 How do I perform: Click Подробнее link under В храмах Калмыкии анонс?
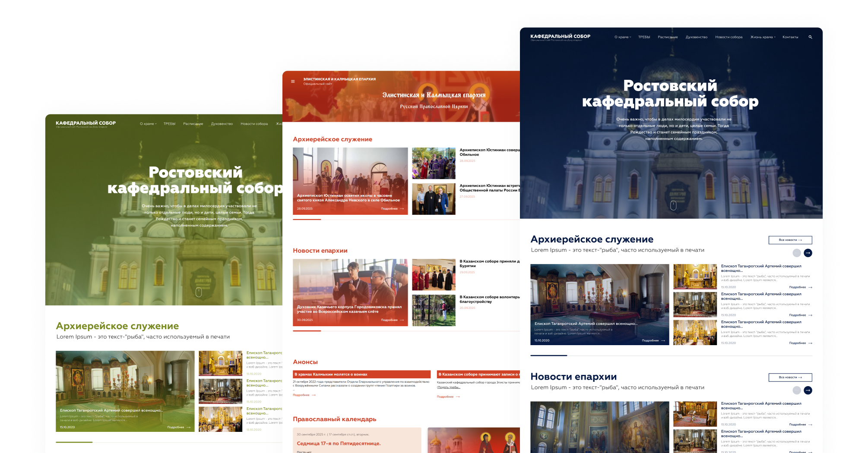click(x=304, y=395)
